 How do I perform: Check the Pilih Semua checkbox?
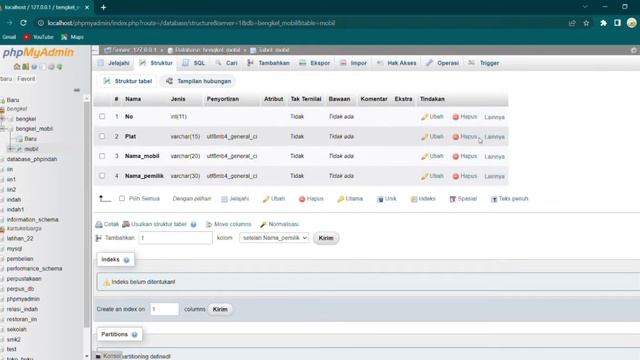(x=122, y=198)
